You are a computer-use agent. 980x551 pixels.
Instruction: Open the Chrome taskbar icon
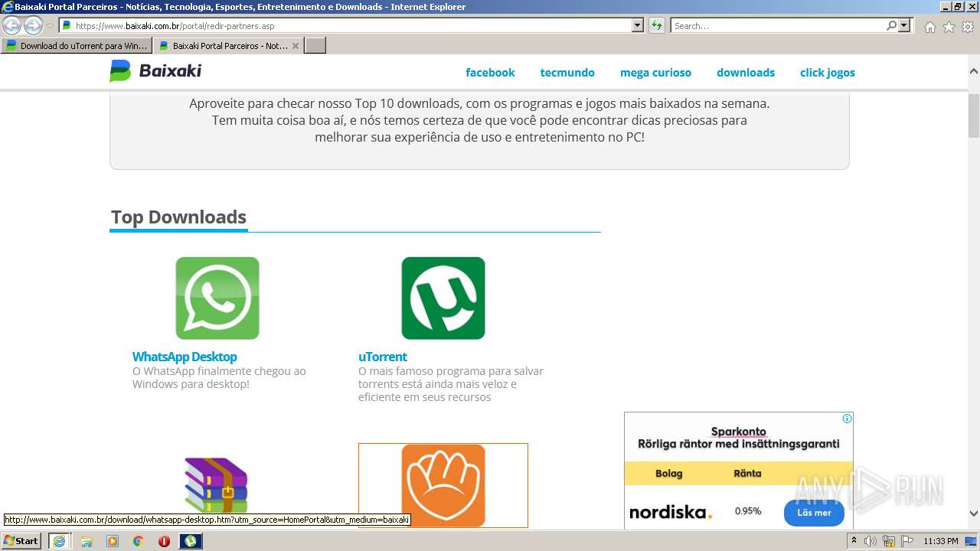139,541
